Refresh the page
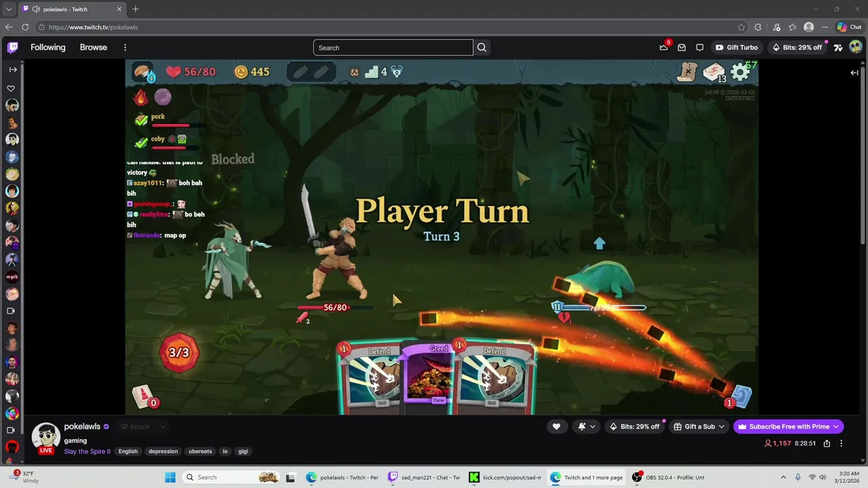The width and height of the screenshot is (868, 488). 25,27
